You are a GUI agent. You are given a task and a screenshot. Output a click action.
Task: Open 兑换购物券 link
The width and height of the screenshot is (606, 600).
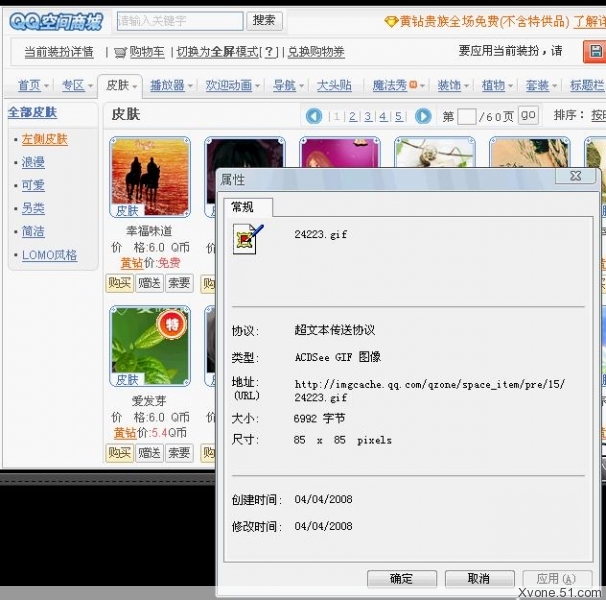tap(316, 52)
